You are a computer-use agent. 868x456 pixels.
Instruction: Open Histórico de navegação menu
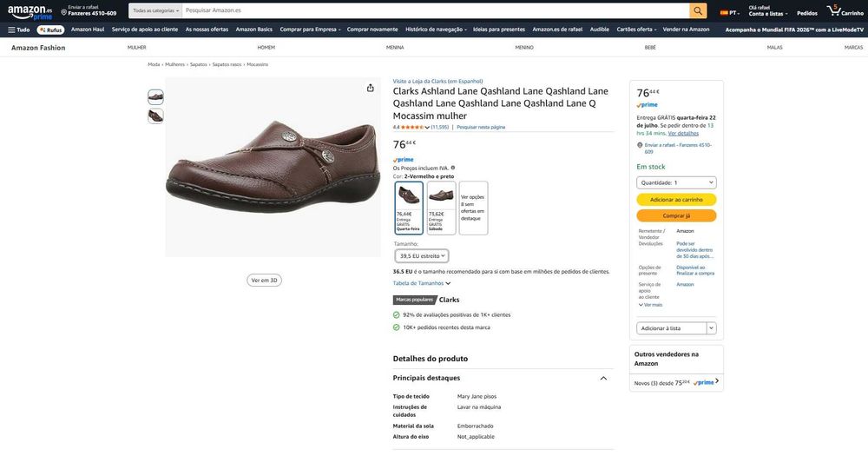pyautogui.click(x=436, y=30)
